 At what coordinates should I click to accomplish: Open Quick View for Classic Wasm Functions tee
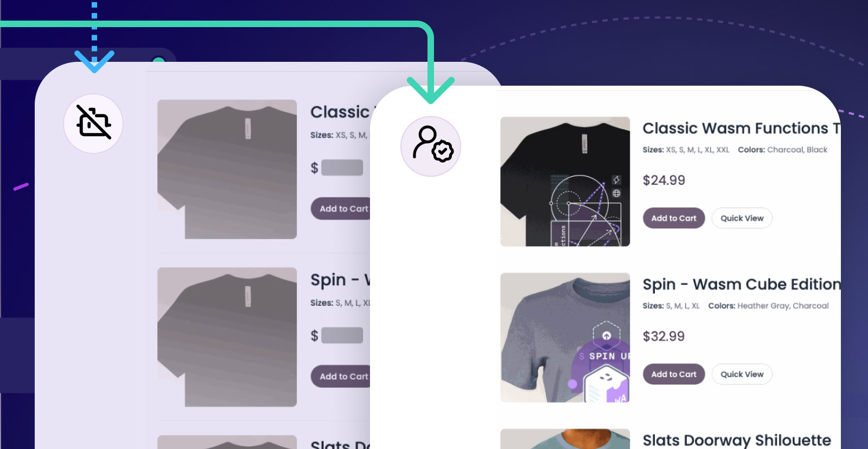[742, 218]
